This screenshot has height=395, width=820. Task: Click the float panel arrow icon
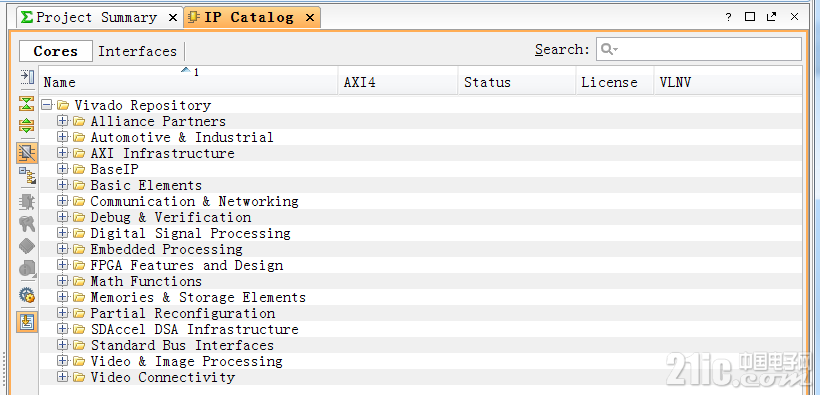click(771, 17)
